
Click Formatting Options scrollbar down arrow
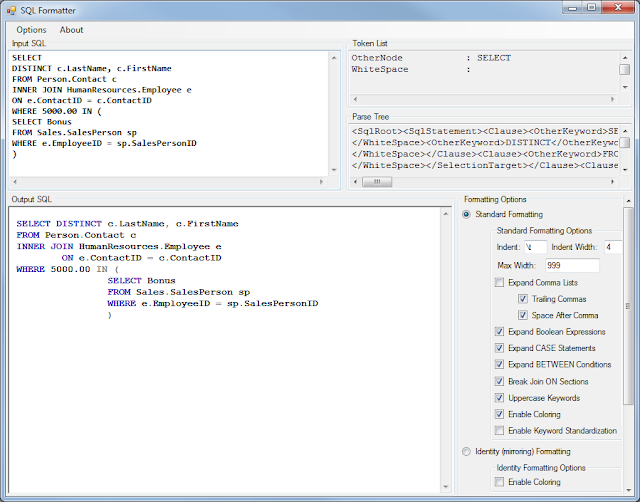tap(628, 490)
